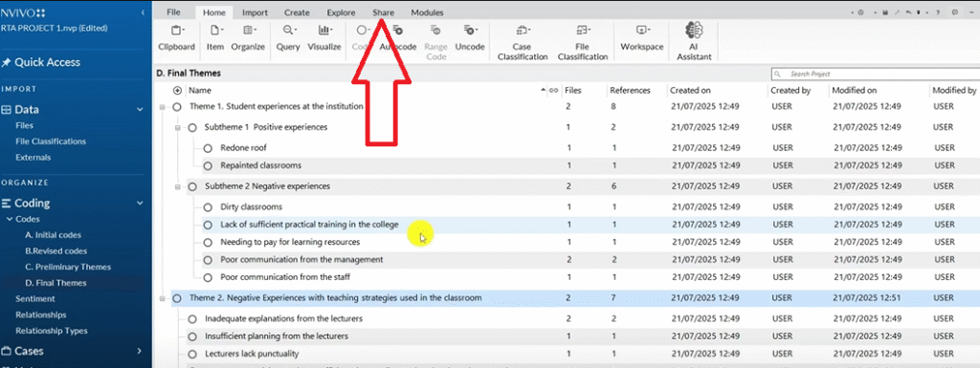This screenshot has height=368, width=980.
Task: Sort by Modified on column header
Action: (x=855, y=91)
